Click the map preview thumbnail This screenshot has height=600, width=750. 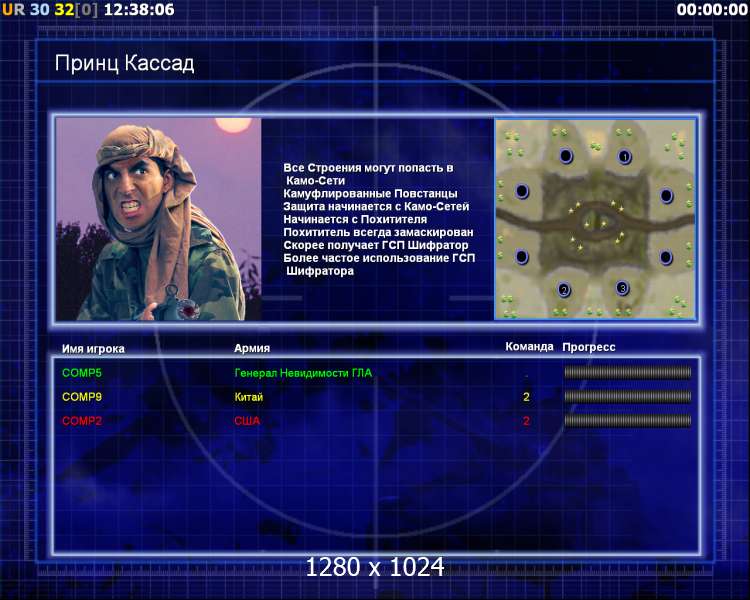click(x=595, y=219)
